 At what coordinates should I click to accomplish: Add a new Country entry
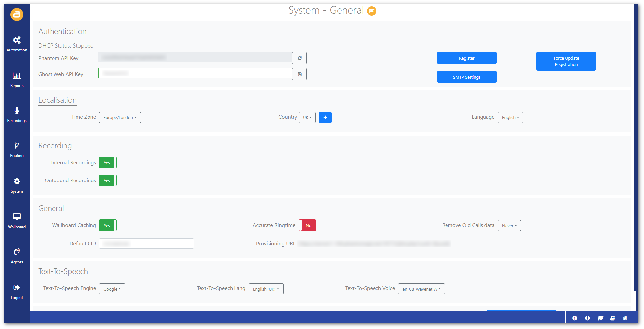click(x=325, y=117)
